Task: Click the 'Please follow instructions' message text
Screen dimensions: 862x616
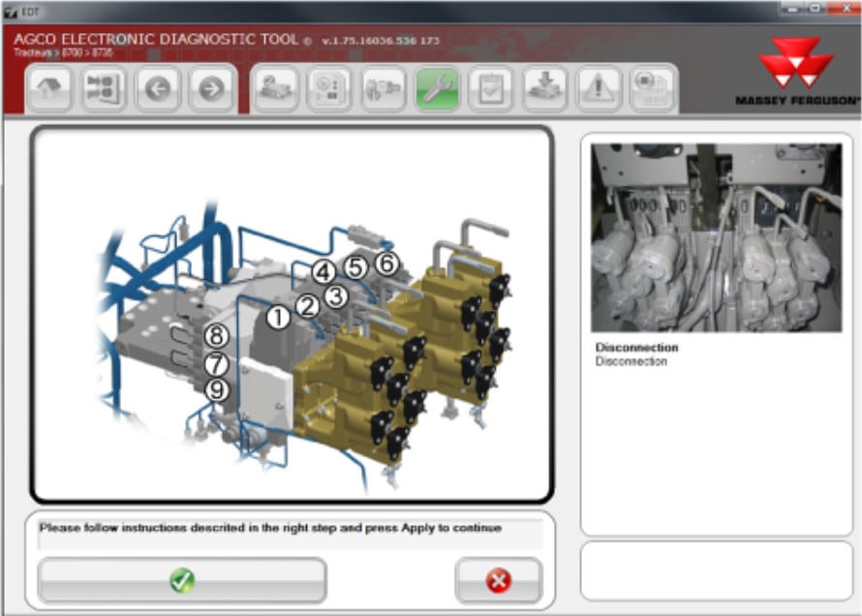Action: (x=270, y=528)
